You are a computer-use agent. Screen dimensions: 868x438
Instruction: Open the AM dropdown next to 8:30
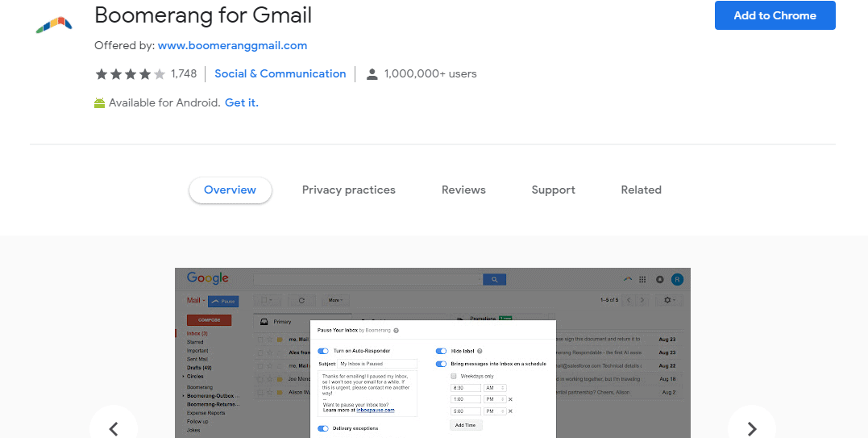point(495,388)
